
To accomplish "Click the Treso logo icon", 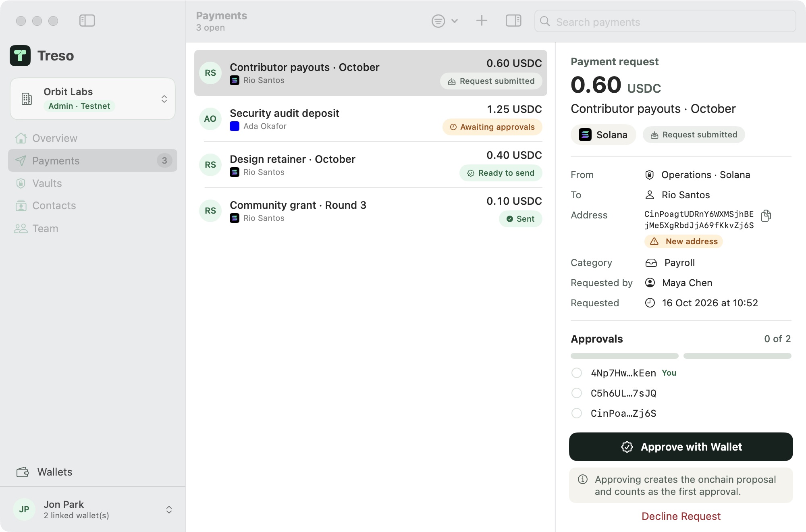I will pos(20,56).
